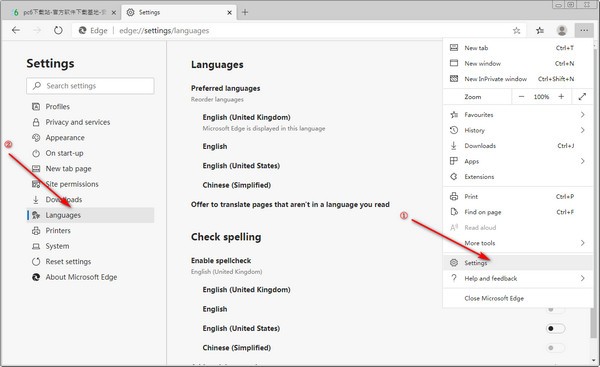
Task: Open a new tab with plus button
Action: (x=245, y=12)
